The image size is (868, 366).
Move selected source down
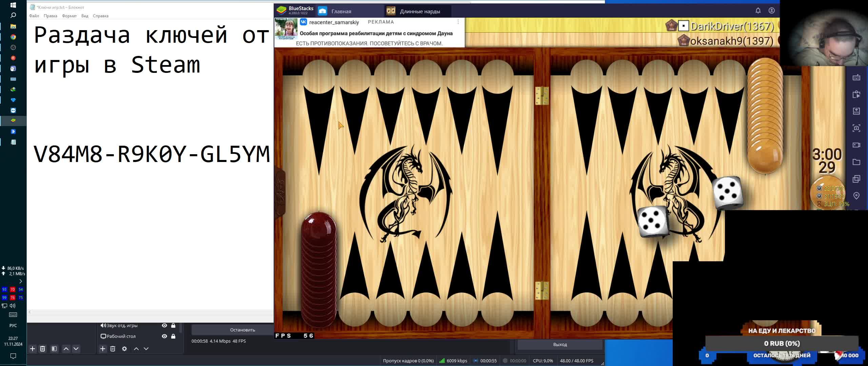[146, 349]
